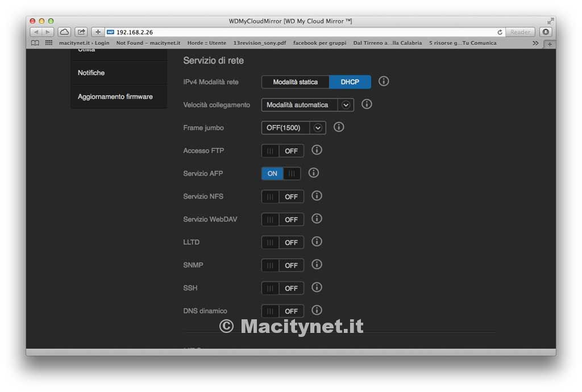This screenshot has height=392, width=582.
Task: Enable the Accesso FTP switch
Action: pos(282,151)
